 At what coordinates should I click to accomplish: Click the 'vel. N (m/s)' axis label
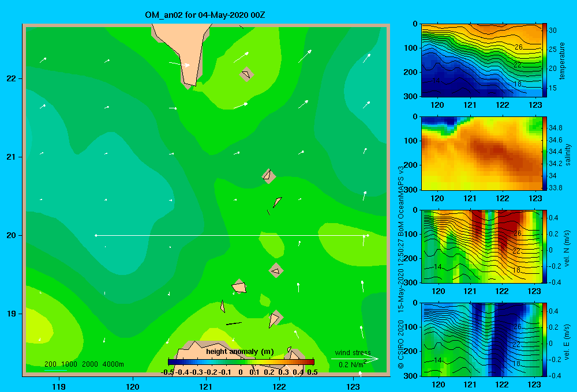pos(567,248)
